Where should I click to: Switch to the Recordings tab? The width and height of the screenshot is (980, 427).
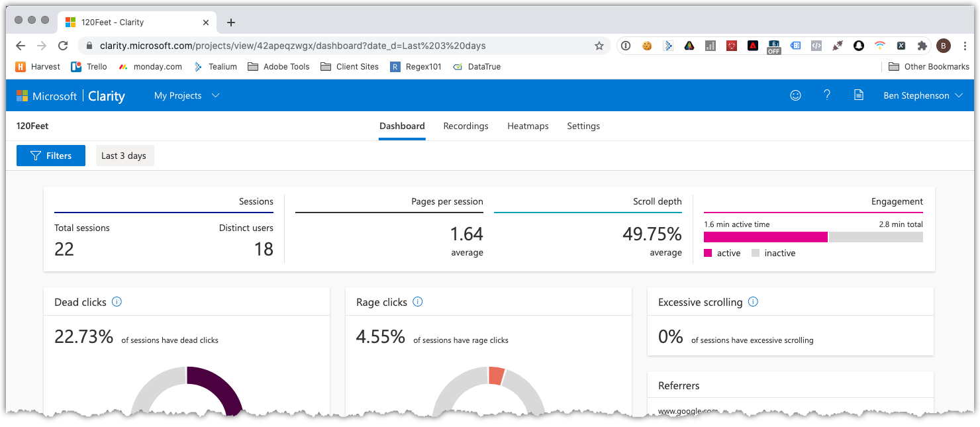465,126
